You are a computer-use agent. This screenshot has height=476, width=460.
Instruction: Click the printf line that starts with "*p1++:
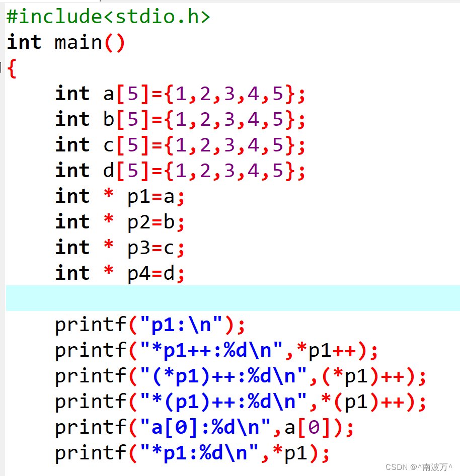point(216,351)
